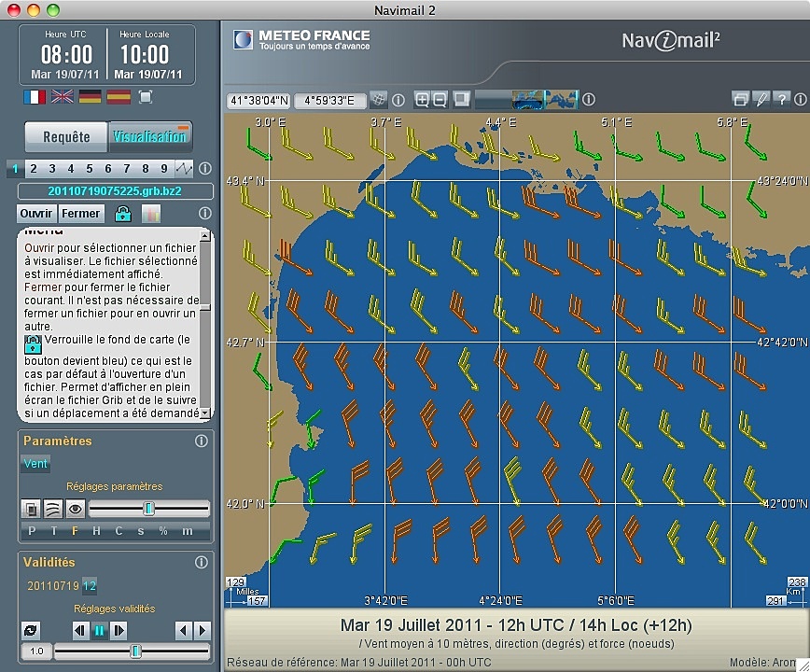Show info next to globe grid icon
This screenshot has width=810, height=672.
point(398,100)
